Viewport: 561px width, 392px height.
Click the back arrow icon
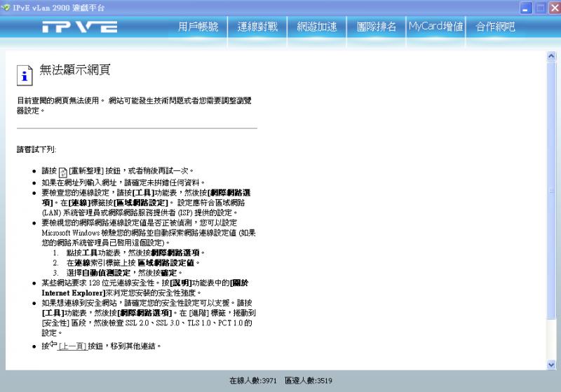tap(53, 344)
